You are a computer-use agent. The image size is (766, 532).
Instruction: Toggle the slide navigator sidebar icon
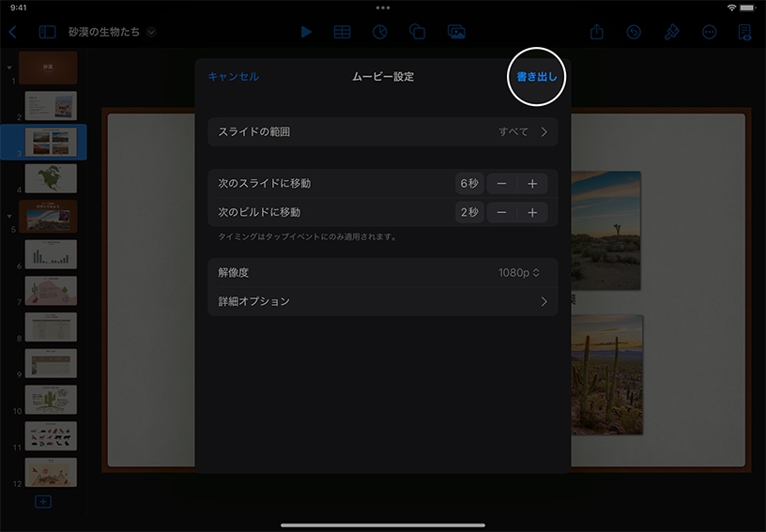click(x=47, y=32)
